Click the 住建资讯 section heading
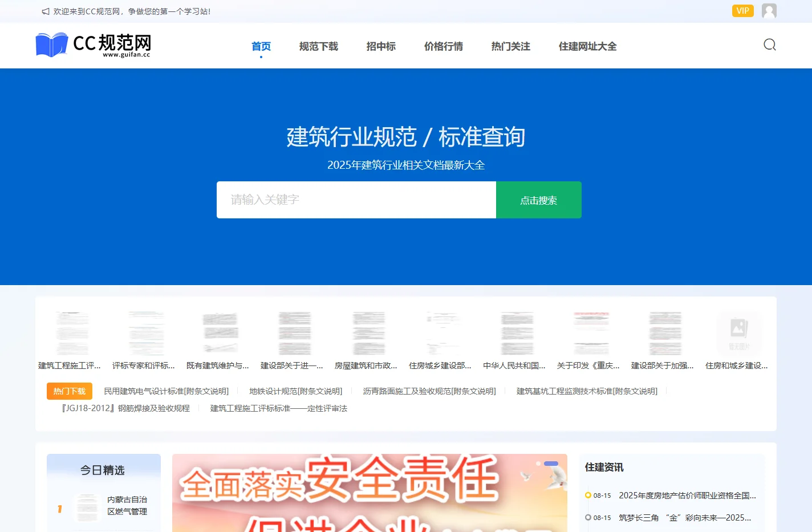Viewport: 812px width, 532px height. 604,467
